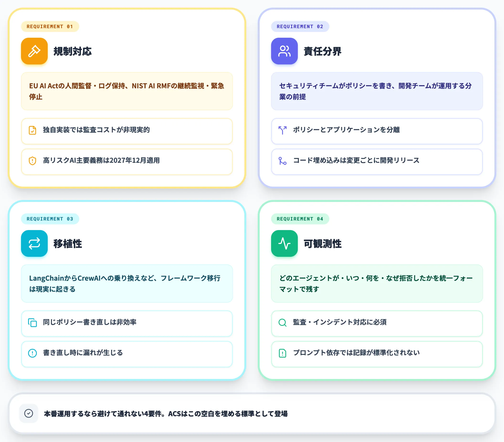Select the REQUIREMENT 04 badge
This screenshot has width=504, height=442.
[300, 219]
